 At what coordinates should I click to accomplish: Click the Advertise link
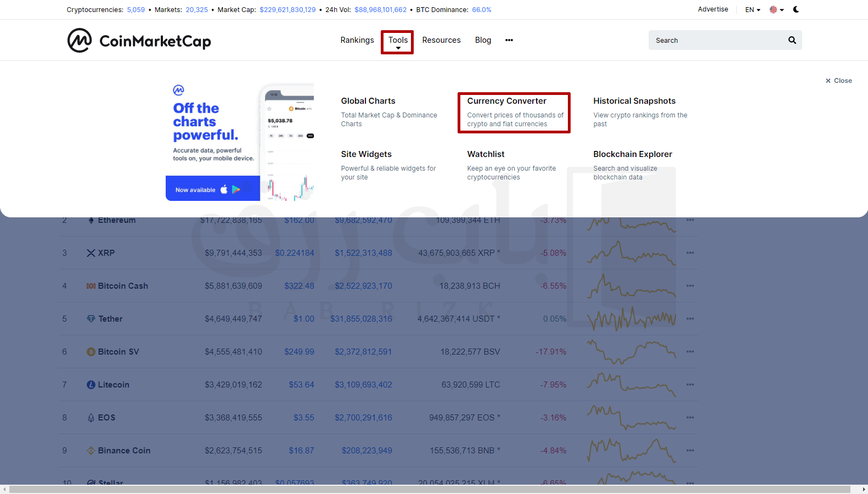tap(713, 9)
